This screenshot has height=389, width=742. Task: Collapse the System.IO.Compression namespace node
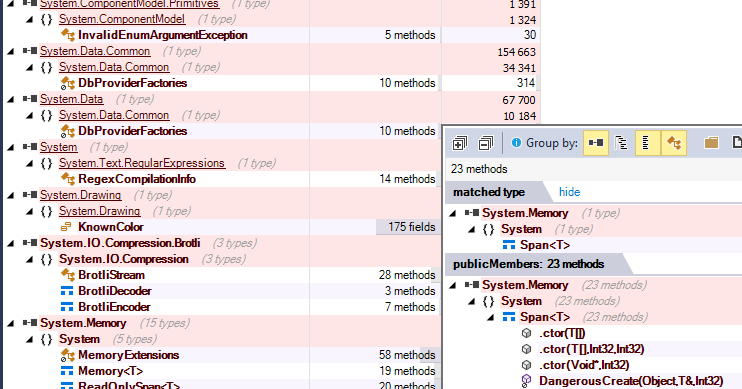coord(29,259)
